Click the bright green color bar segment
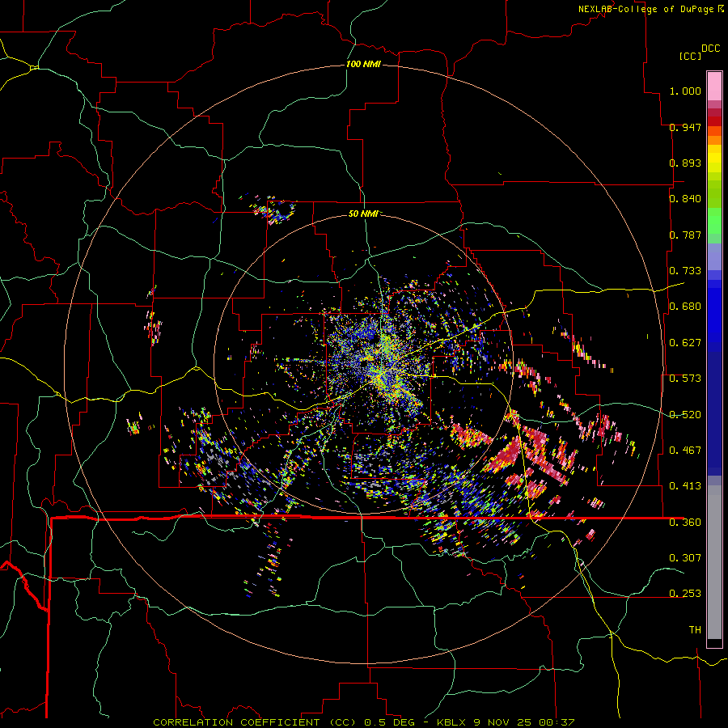 click(714, 221)
